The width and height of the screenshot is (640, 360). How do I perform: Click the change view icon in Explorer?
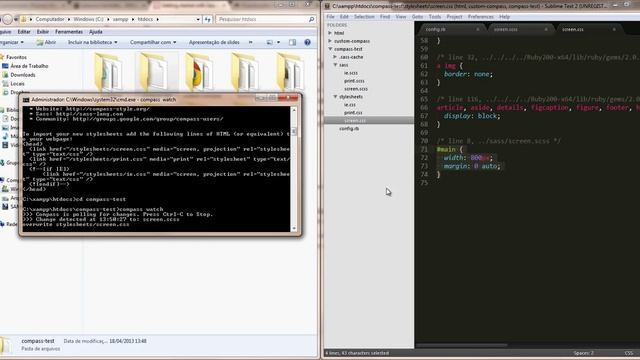[x=270, y=42]
